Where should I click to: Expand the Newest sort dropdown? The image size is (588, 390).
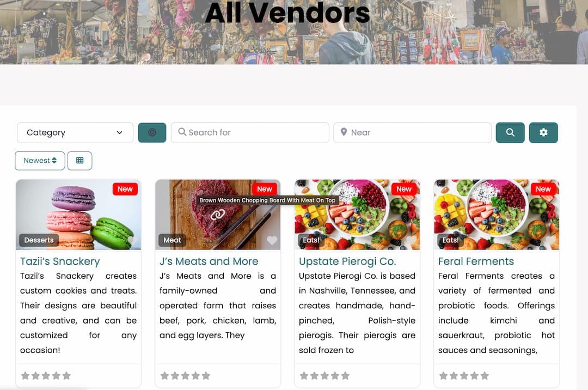(40, 161)
